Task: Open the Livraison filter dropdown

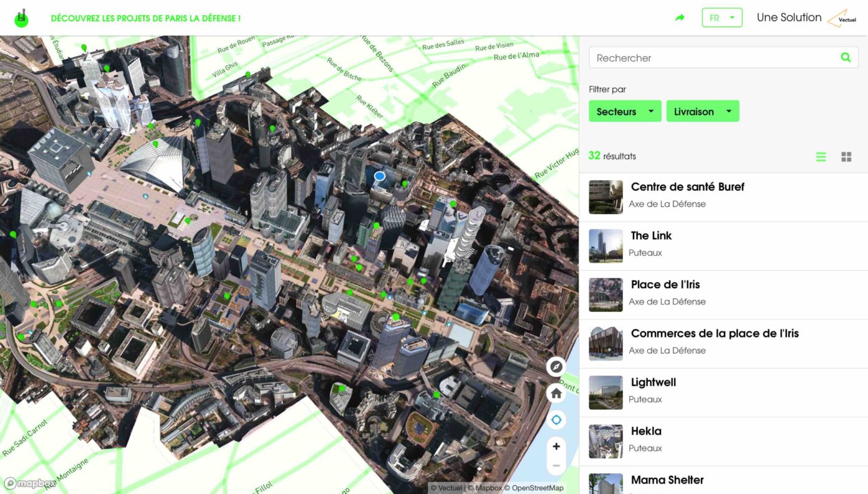Action: pos(702,111)
